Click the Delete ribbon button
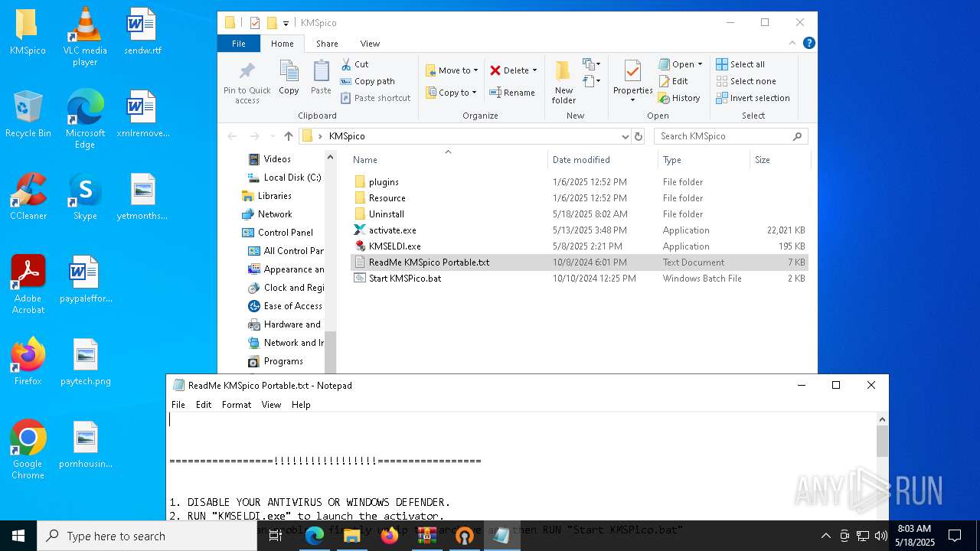Viewport: 980px width, 551px height. [x=509, y=70]
